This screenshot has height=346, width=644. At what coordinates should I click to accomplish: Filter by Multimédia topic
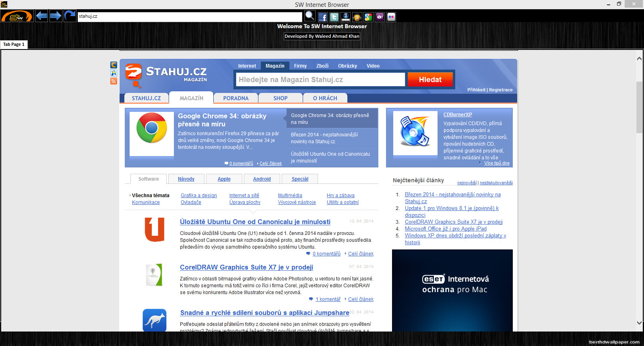(290, 196)
